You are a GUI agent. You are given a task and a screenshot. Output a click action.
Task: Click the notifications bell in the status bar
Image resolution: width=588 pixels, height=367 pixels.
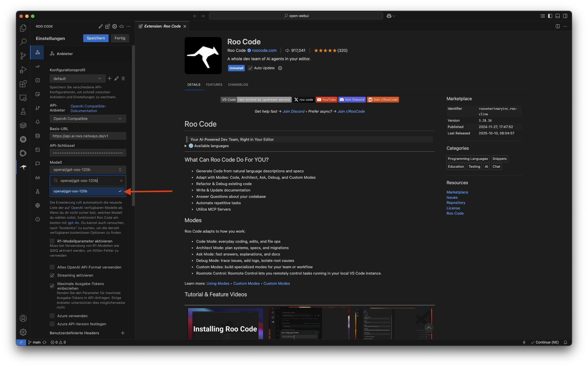[565, 342]
